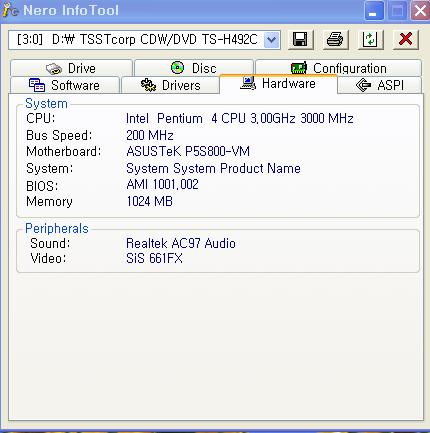
Task: Expand the drive selection dropdown arrow
Action: tap(272, 40)
